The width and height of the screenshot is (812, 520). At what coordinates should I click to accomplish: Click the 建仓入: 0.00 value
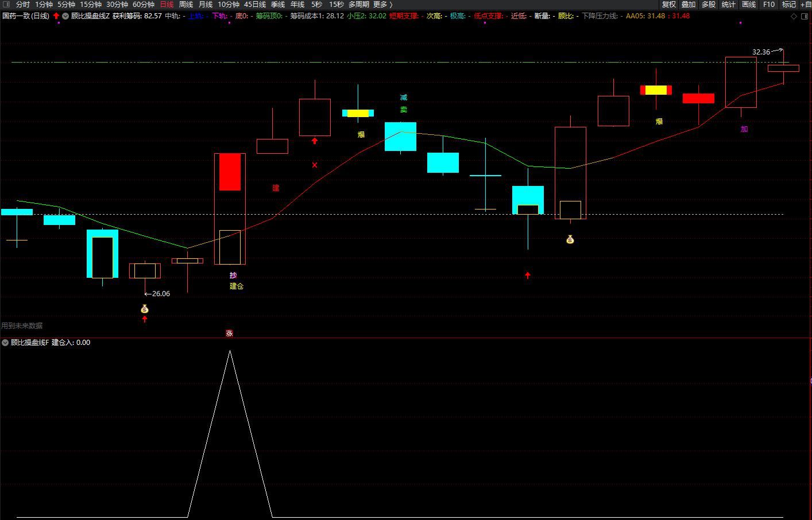click(71, 343)
